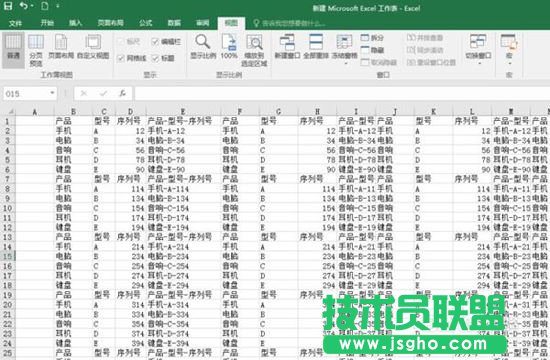
Task: Click the Enter checkmark formula bar icon
Action: click(103, 93)
